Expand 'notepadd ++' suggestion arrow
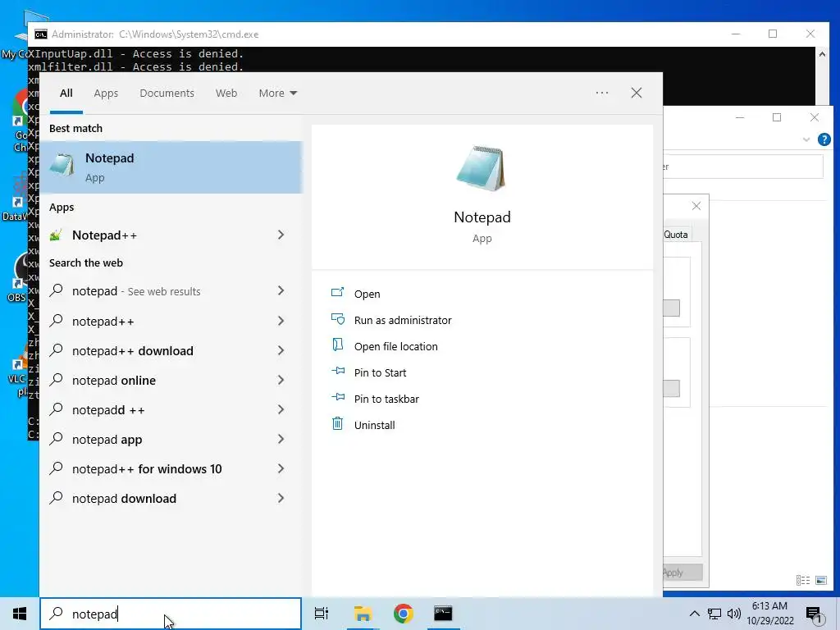 (281, 409)
